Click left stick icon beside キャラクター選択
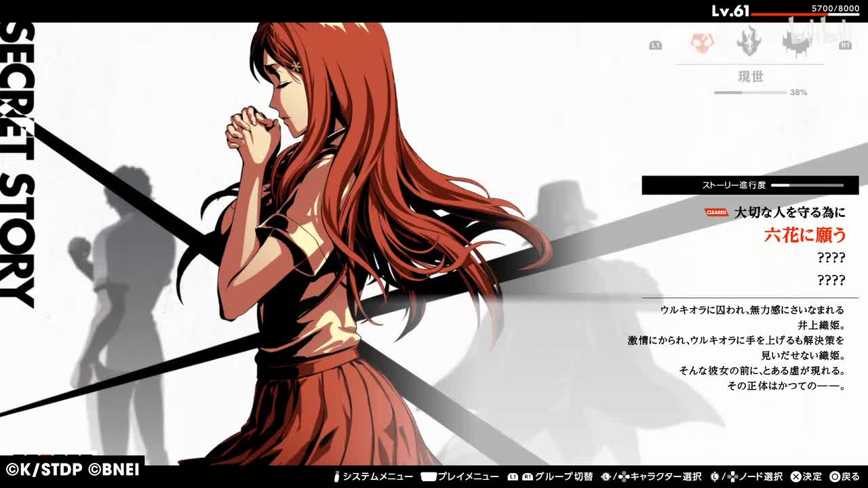 (x=606, y=477)
